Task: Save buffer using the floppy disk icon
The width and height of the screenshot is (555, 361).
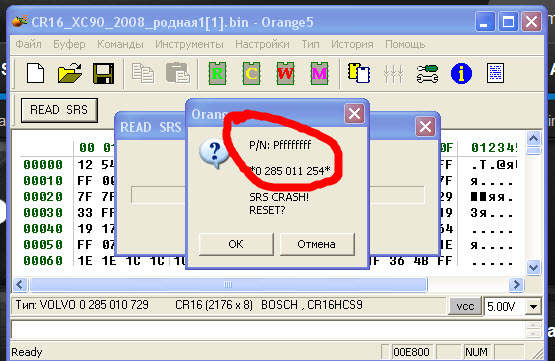Action: [x=103, y=73]
